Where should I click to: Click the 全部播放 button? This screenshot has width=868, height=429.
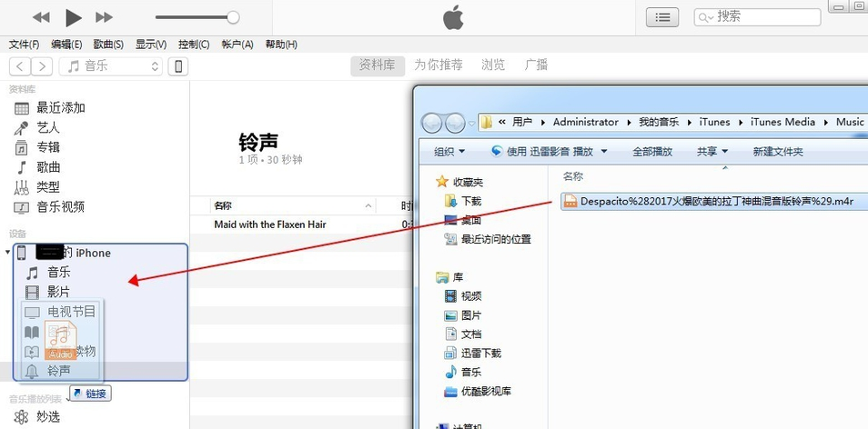[x=652, y=152]
